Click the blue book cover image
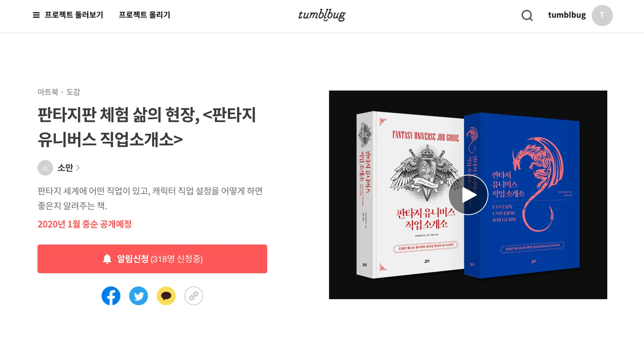Screen dimensions: 644x353 click(522, 196)
